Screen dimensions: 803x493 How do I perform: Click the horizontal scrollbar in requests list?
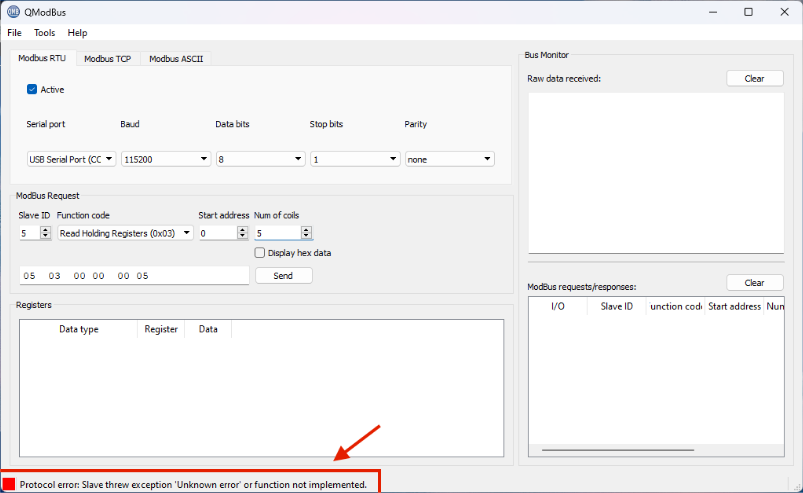coord(618,450)
